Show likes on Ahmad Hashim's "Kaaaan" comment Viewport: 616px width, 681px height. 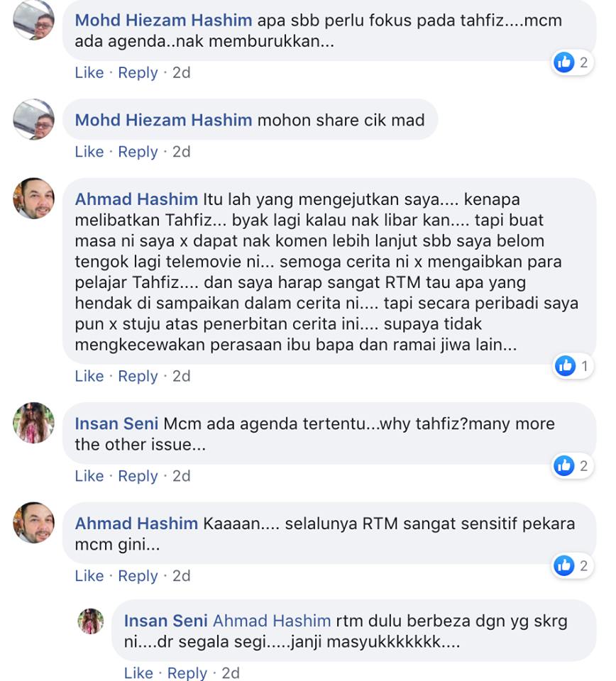[572, 566]
